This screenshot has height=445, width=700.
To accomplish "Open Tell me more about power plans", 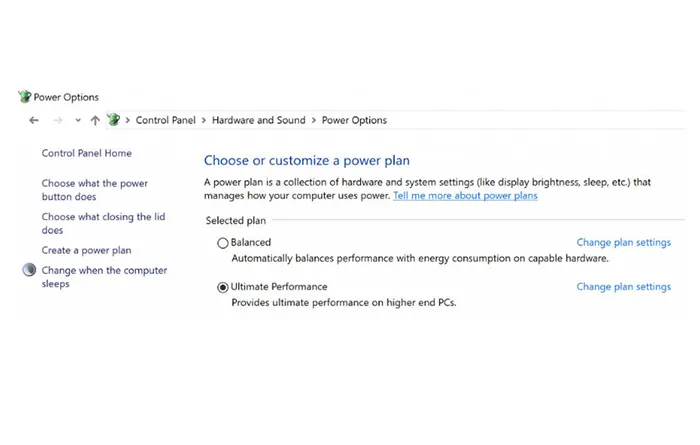I will coord(465,196).
